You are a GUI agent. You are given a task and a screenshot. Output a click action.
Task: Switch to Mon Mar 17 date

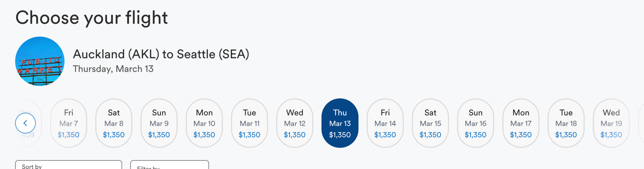tap(521, 123)
